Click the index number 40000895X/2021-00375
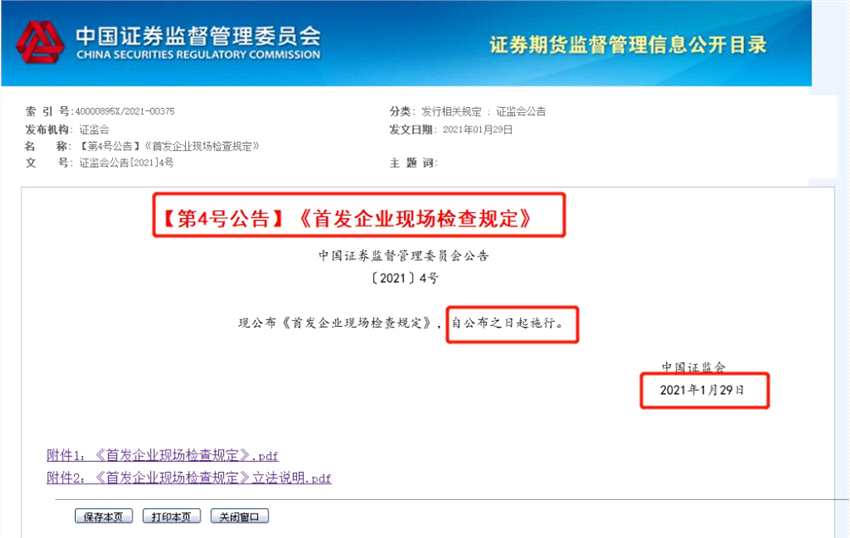The height and width of the screenshot is (538, 850). [x=125, y=111]
